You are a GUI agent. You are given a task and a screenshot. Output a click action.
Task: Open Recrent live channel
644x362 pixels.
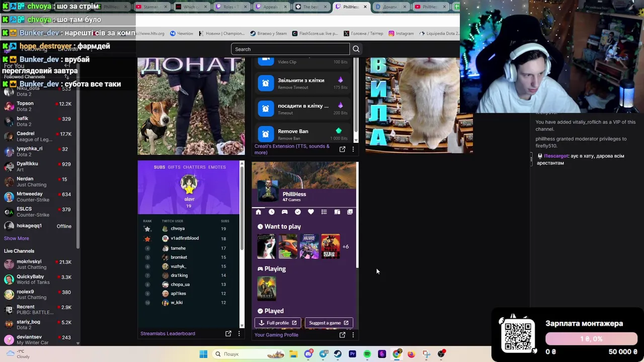tap(38, 310)
